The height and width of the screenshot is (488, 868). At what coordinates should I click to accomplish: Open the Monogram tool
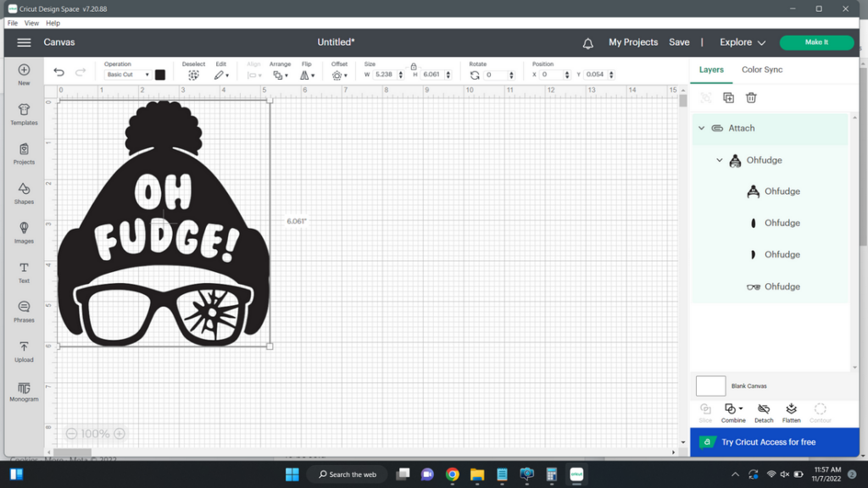(24, 391)
